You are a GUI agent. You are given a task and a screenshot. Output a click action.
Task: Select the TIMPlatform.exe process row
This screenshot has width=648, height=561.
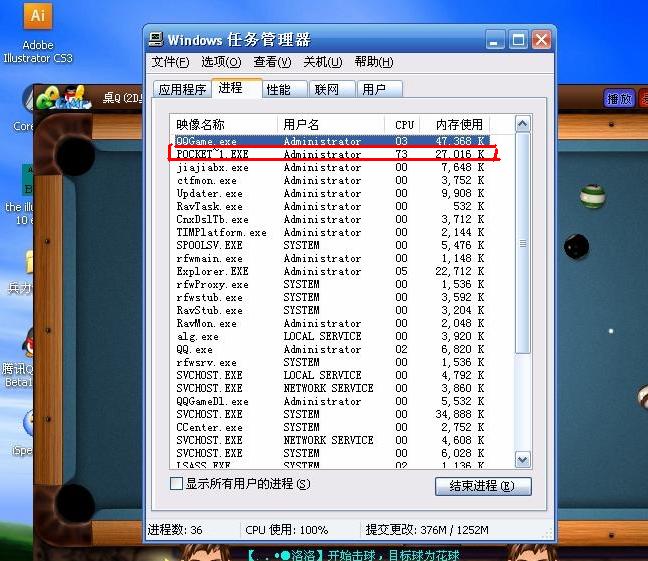(330, 232)
